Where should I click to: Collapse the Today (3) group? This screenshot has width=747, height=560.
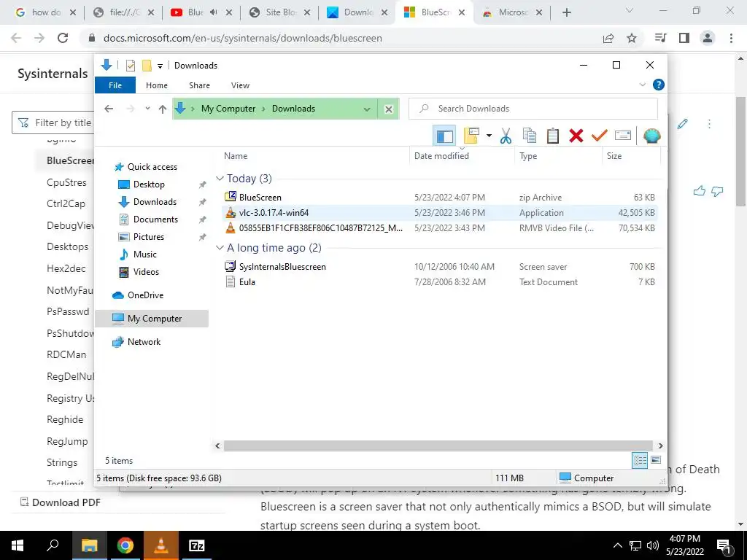point(220,179)
